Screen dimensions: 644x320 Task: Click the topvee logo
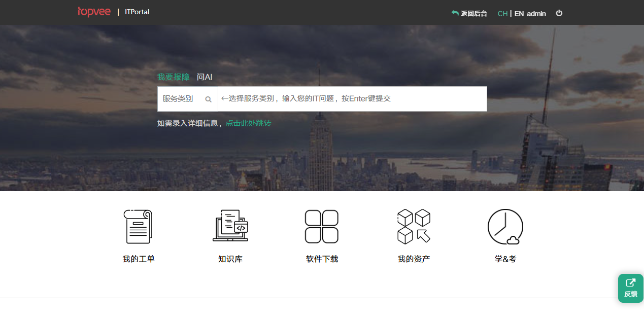click(x=94, y=12)
